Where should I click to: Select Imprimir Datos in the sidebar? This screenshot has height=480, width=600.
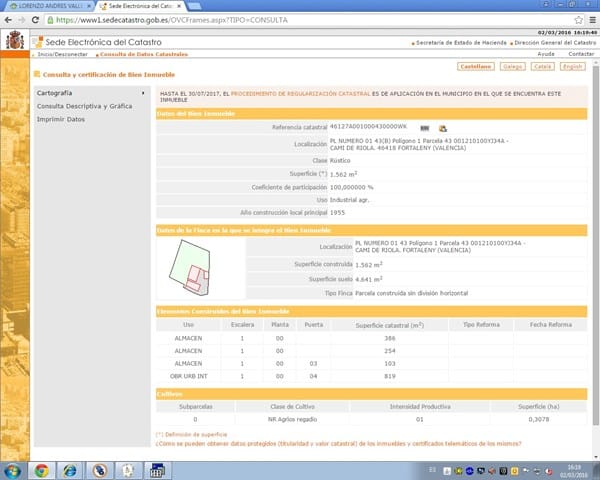point(61,119)
